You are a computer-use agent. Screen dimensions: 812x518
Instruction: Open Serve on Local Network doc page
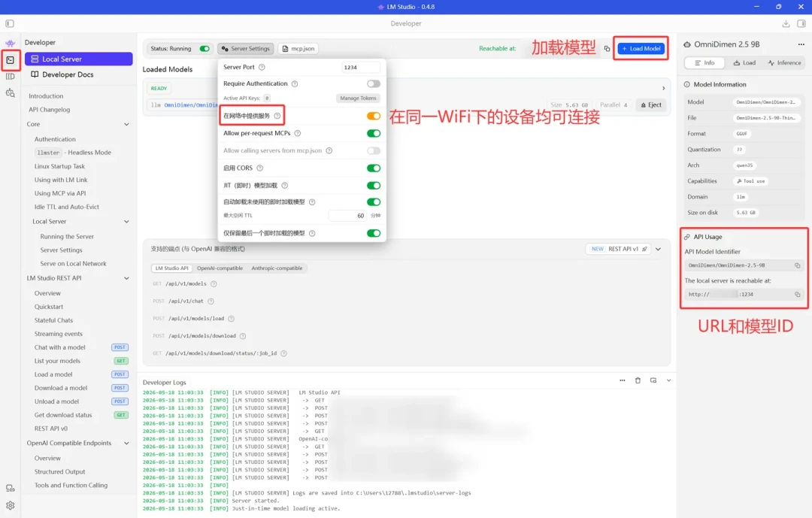[73, 264]
